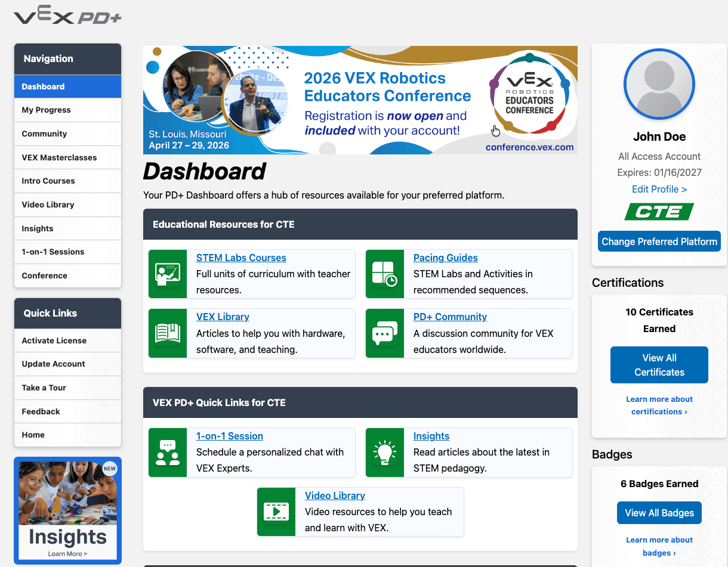This screenshot has height=567, width=728.
Task: Click View All Badges button
Action: tap(659, 513)
